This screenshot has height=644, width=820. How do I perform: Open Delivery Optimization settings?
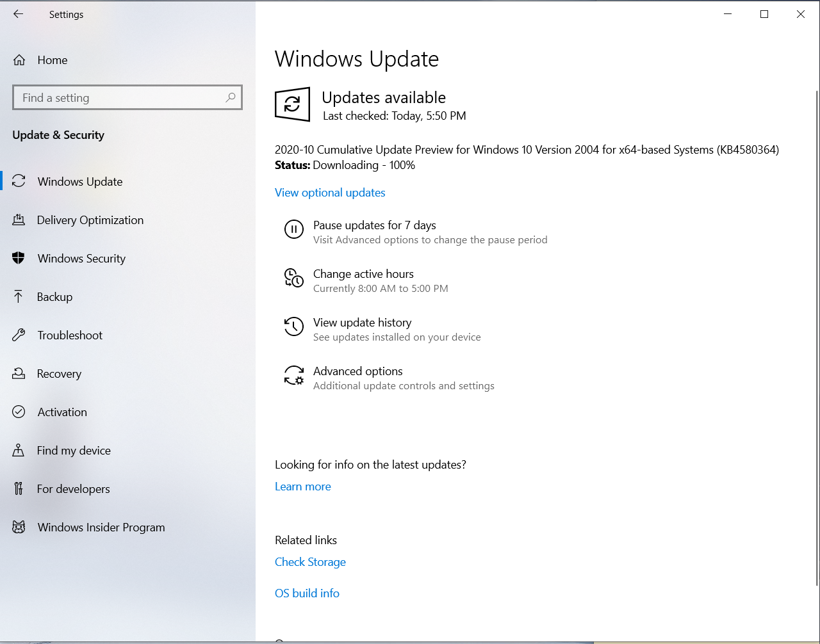pos(90,220)
